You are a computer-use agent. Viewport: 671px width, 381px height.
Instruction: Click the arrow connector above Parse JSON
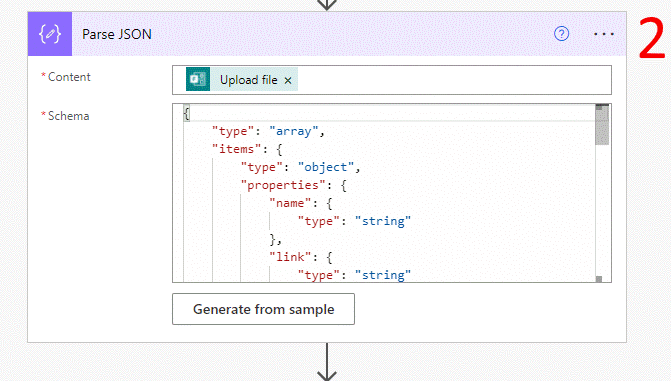[x=327, y=5]
